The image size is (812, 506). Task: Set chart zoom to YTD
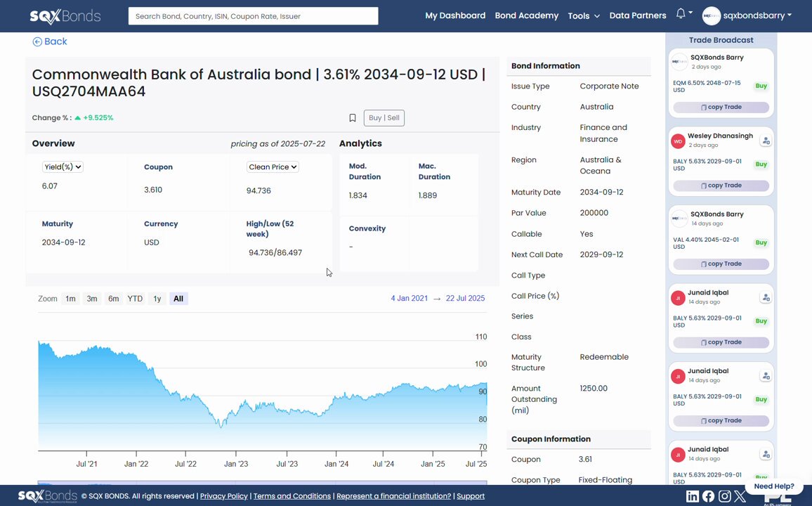[x=135, y=299]
